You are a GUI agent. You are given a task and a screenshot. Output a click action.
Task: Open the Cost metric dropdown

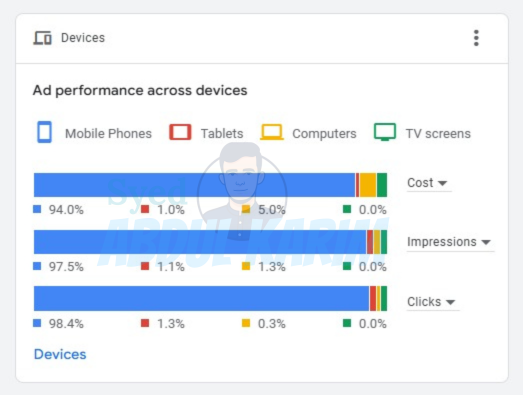pyautogui.click(x=429, y=183)
